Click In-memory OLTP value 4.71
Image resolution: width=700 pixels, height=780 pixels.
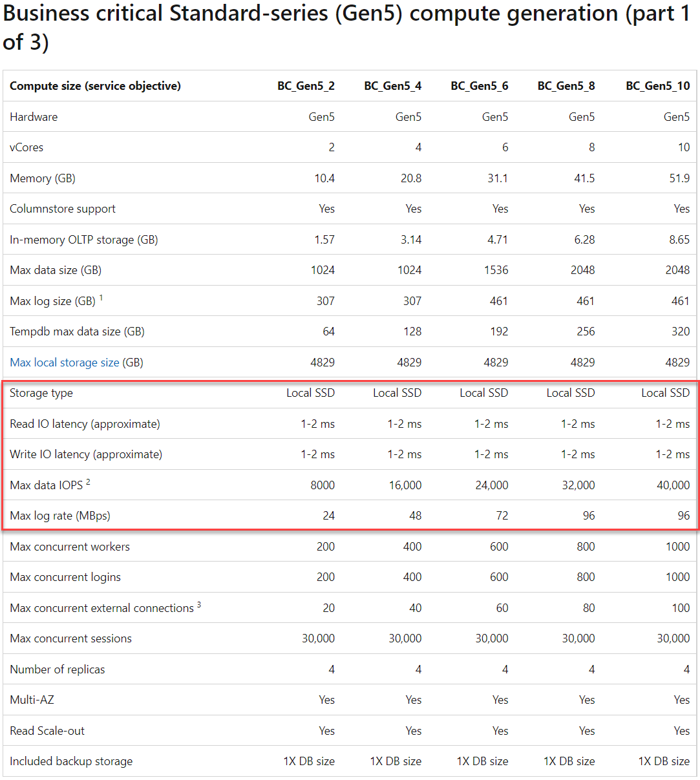pos(498,240)
